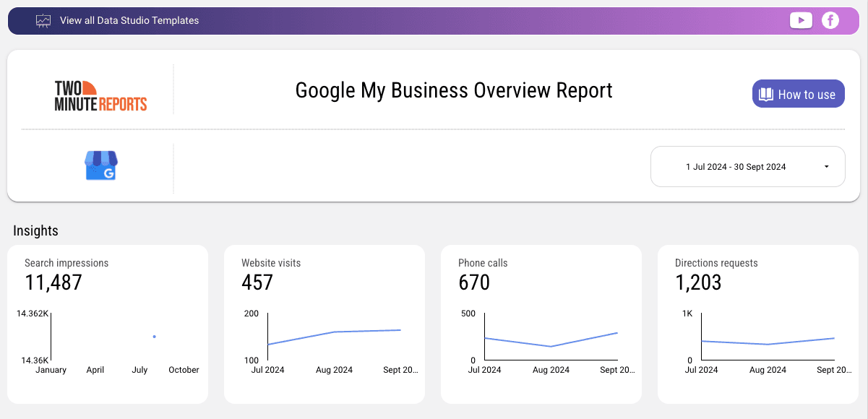868x419 pixels.
Task: Click the data point near July on impressions chart
Action: [x=153, y=337]
